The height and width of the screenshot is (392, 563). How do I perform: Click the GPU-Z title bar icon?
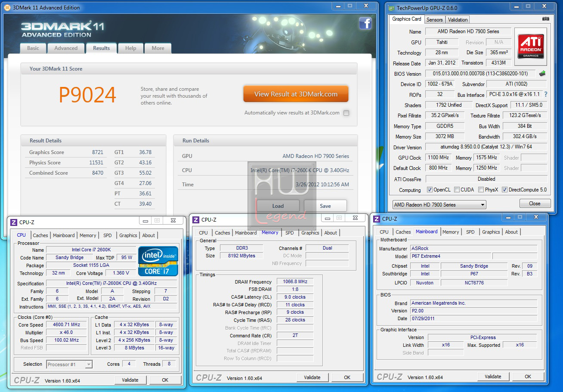[391, 8]
